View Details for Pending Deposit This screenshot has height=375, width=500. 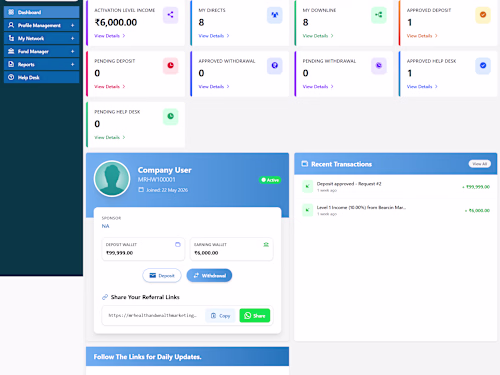[110, 86]
